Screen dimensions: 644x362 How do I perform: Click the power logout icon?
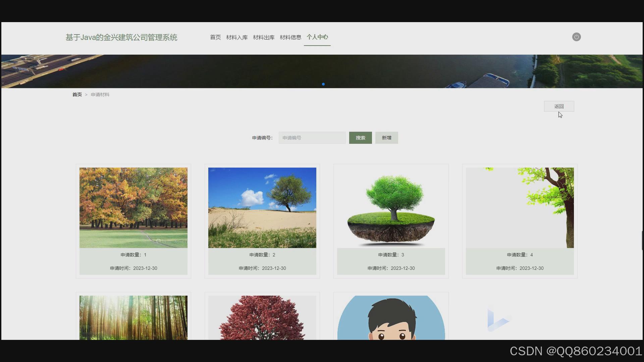576,37
